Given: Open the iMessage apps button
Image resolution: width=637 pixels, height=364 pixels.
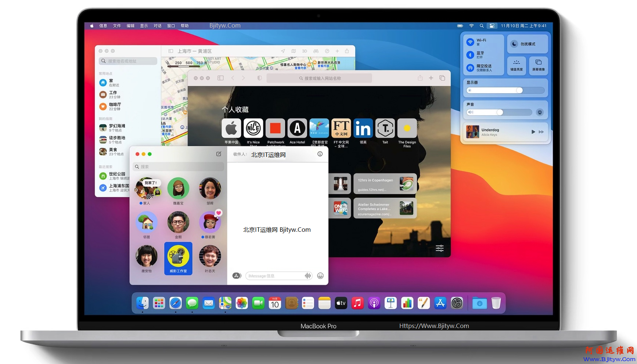Looking at the screenshot, I should (237, 276).
